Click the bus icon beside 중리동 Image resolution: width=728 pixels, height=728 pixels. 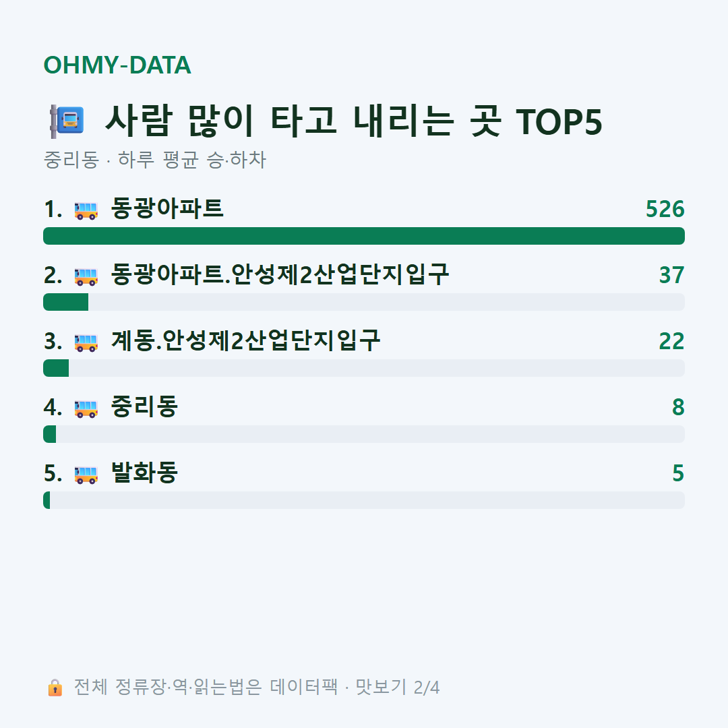pyautogui.click(x=86, y=408)
